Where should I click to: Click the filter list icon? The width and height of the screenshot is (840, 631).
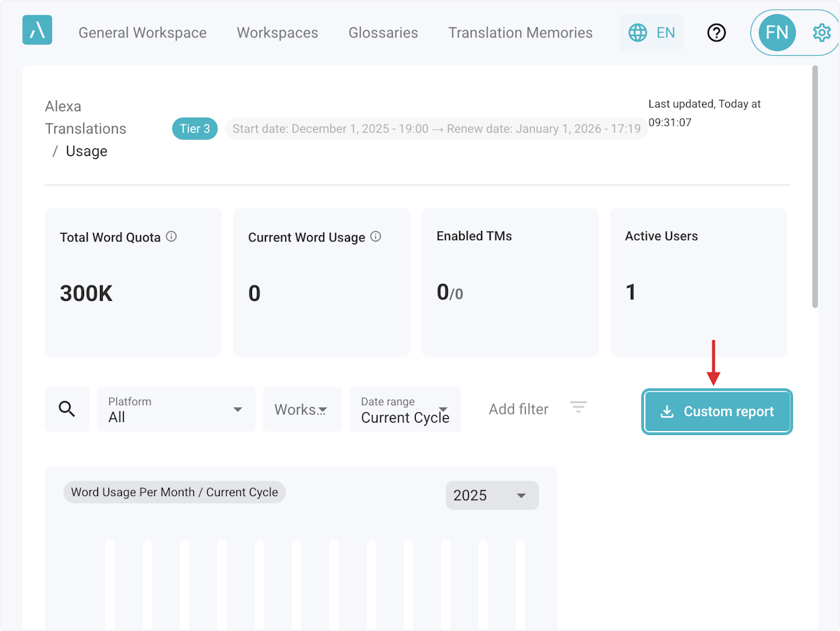pyautogui.click(x=578, y=407)
